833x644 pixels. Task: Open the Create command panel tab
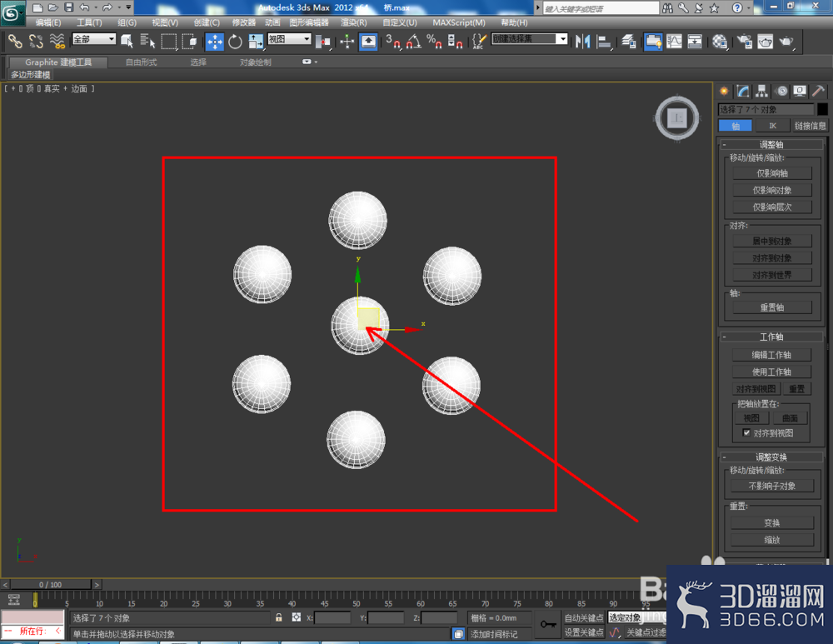pyautogui.click(x=724, y=92)
